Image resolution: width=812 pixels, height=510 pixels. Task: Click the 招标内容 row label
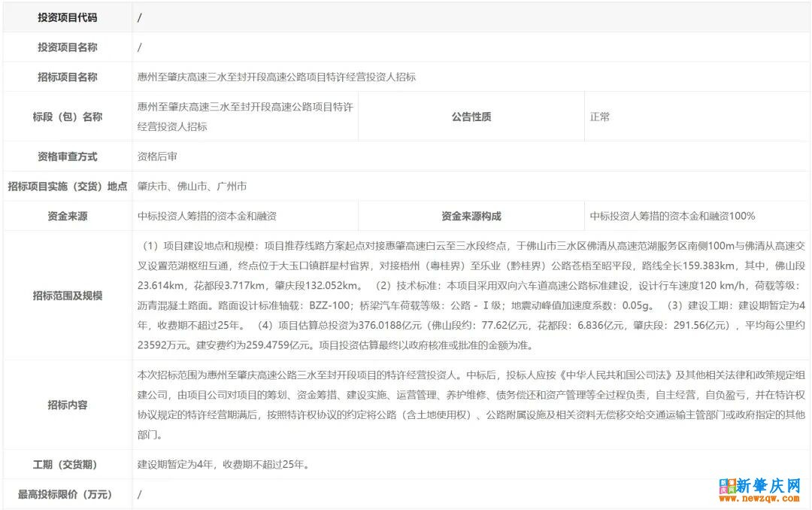coord(67,405)
